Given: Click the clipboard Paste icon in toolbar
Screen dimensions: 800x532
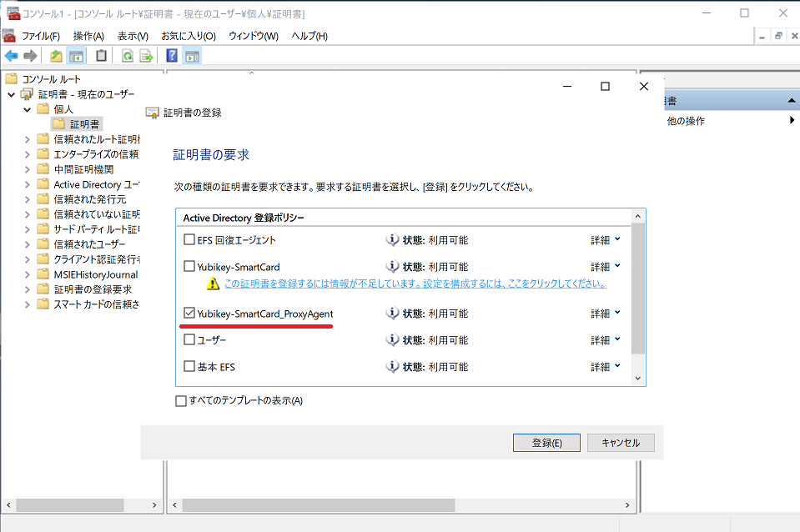Looking at the screenshot, I should [x=101, y=56].
